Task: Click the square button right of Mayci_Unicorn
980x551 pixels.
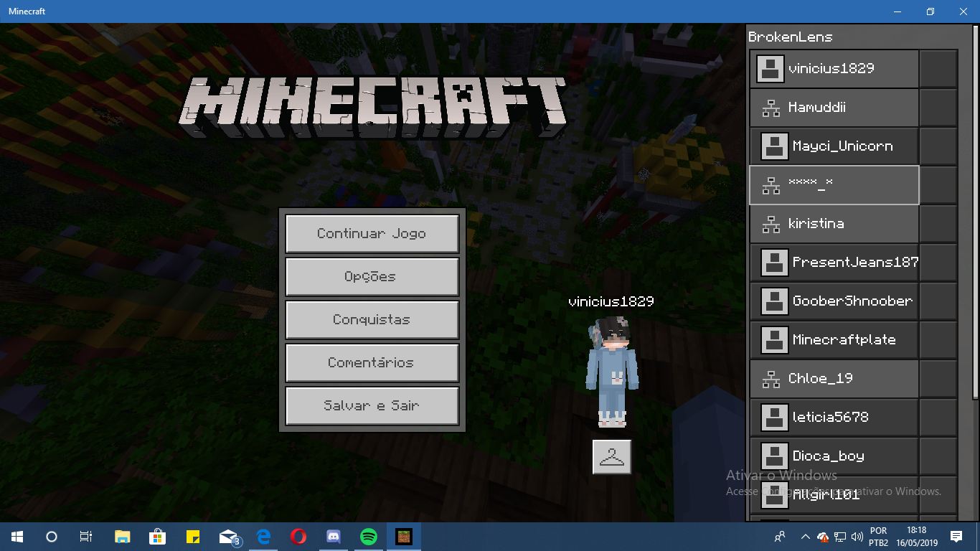Action: pos(938,146)
